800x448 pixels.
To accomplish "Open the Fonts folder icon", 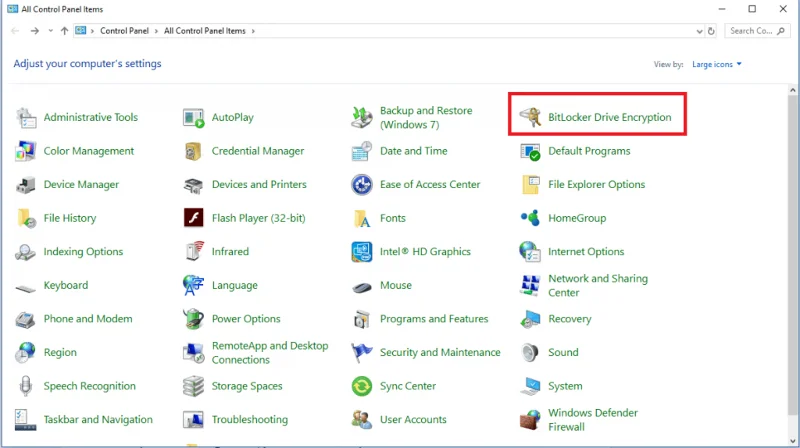I will point(362,218).
